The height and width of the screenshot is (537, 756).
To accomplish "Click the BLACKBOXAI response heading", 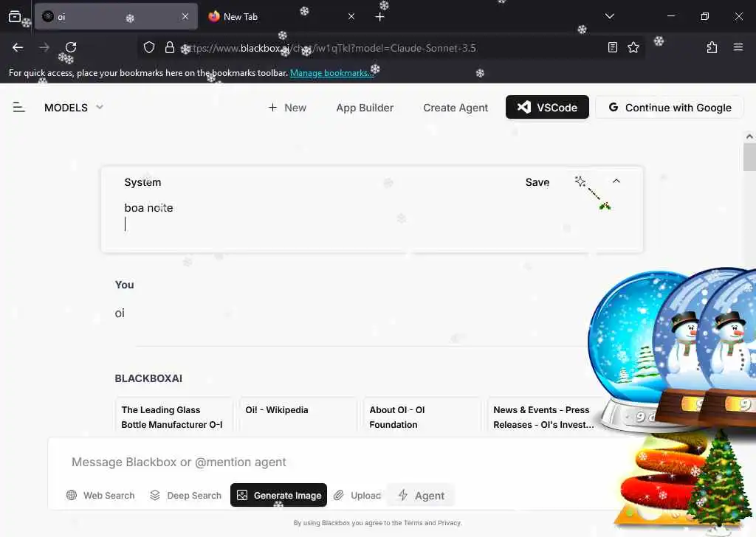I will click(x=148, y=378).
